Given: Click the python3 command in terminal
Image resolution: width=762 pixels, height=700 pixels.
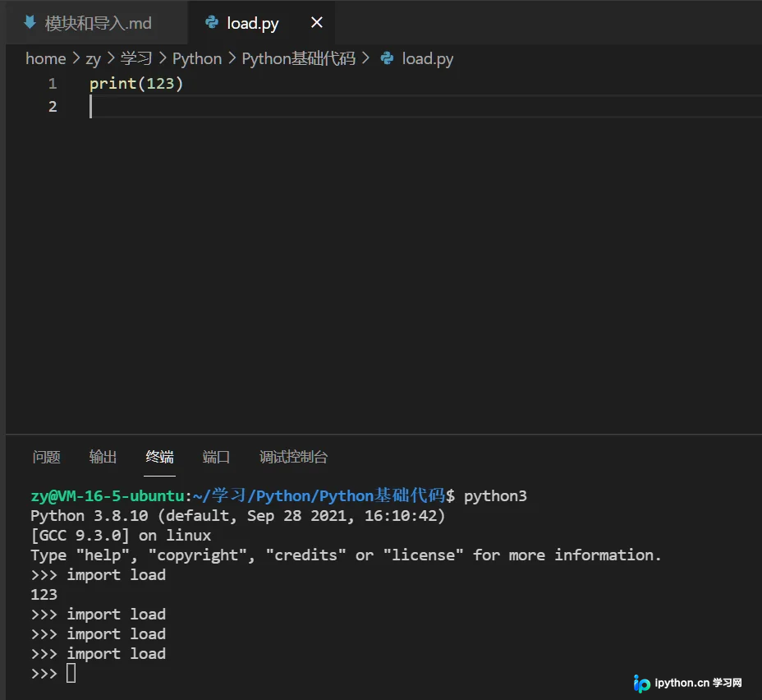Looking at the screenshot, I should [495, 496].
